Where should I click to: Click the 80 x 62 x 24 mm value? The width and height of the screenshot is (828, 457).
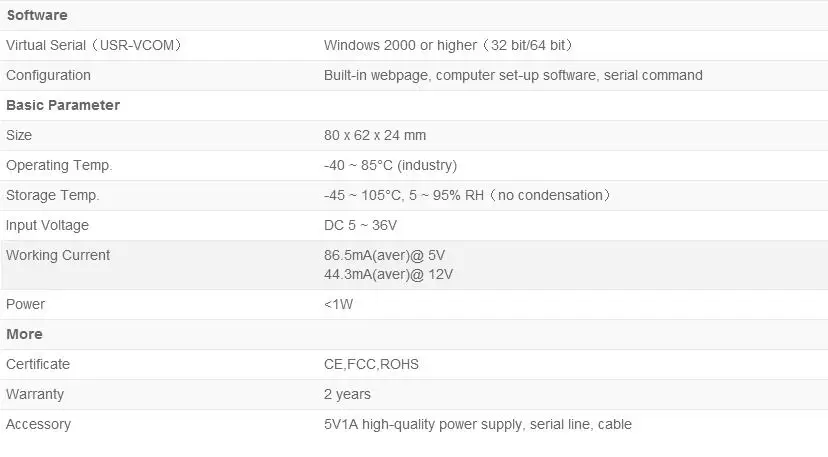(375, 135)
